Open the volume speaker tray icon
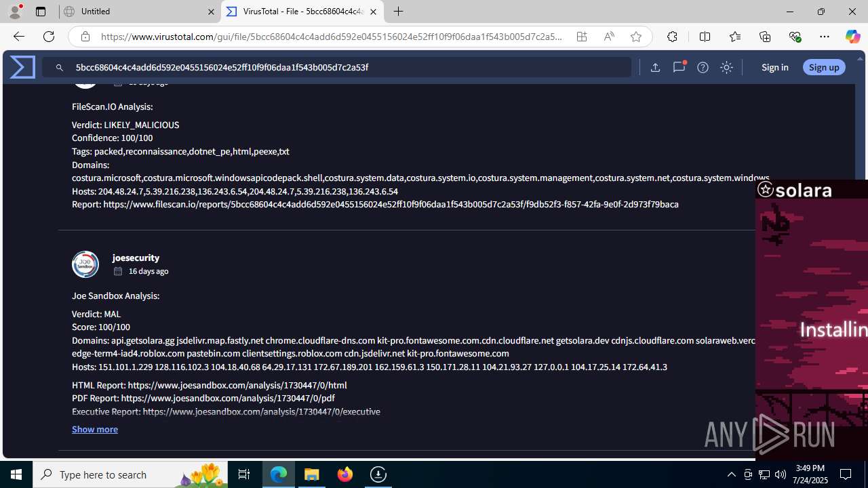Viewport: 868px width, 488px height. pyautogui.click(x=780, y=474)
